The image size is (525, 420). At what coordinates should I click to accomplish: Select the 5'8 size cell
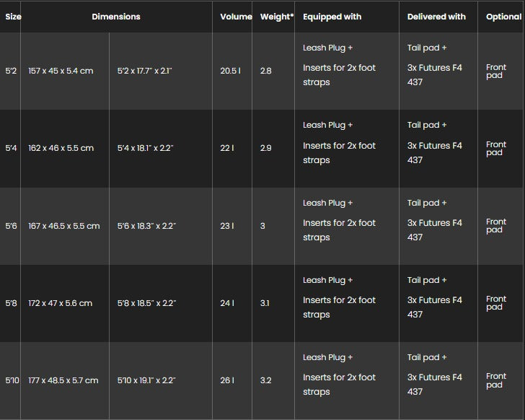tap(11, 303)
